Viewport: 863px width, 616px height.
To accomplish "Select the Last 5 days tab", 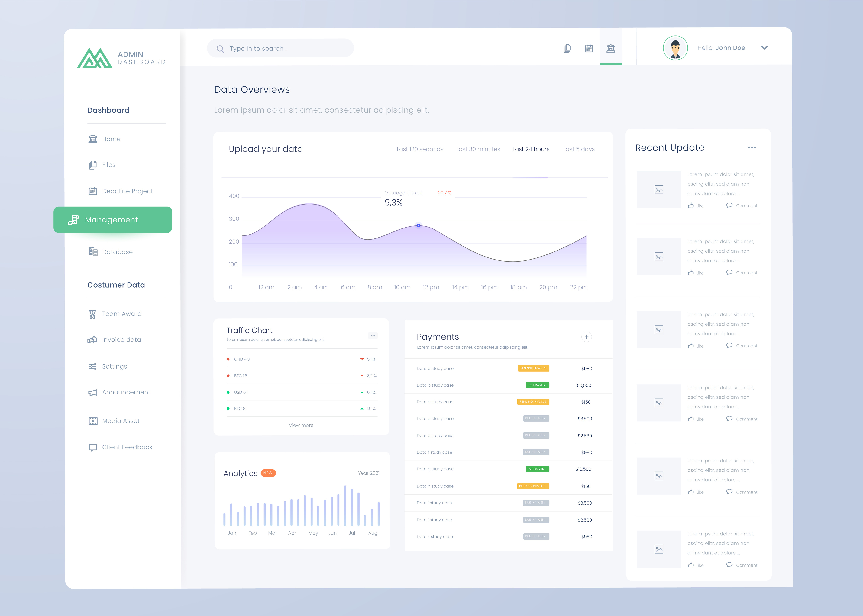I will pyautogui.click(x=578, y=149).
